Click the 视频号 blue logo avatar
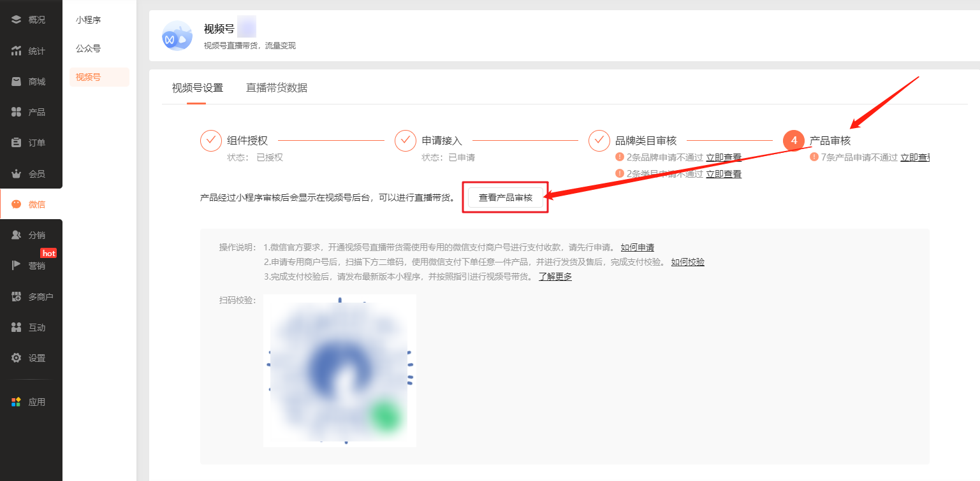 coord(177,36)
